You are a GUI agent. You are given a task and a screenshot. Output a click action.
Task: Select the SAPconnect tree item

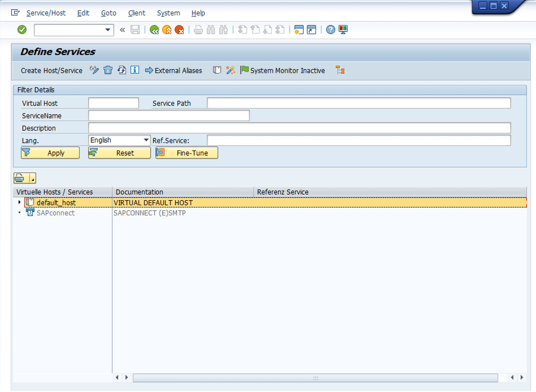(56, 213)
